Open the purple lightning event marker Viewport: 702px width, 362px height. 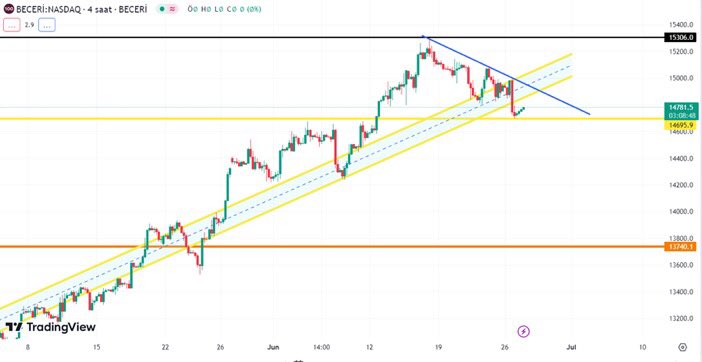524,332
